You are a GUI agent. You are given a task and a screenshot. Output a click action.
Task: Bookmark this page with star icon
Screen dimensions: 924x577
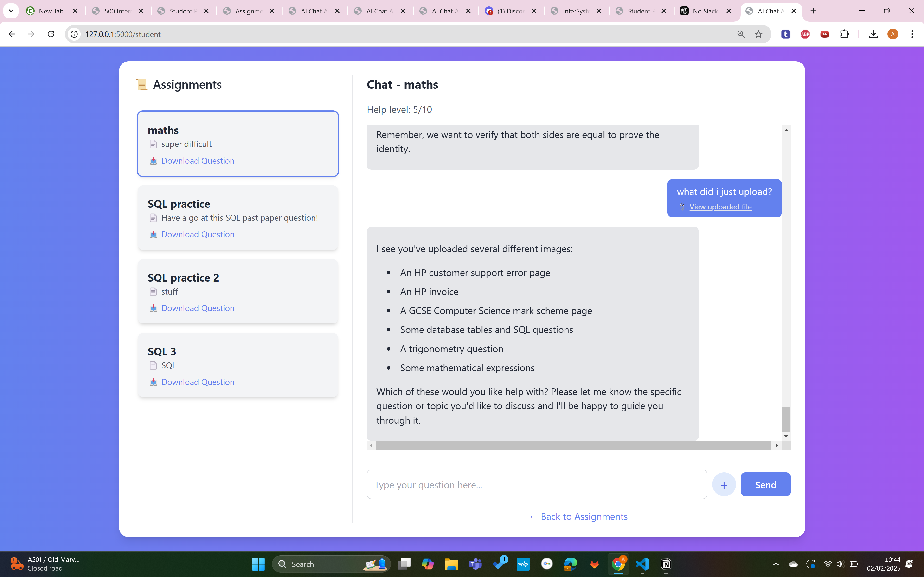[x=758, y=34]
